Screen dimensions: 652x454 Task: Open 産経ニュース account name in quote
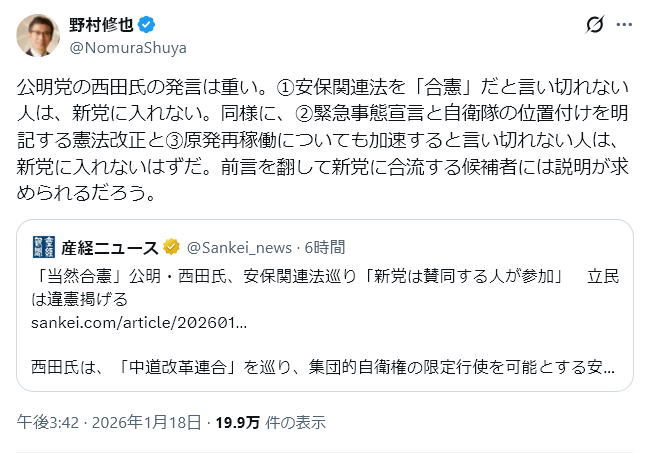[110, 247]
